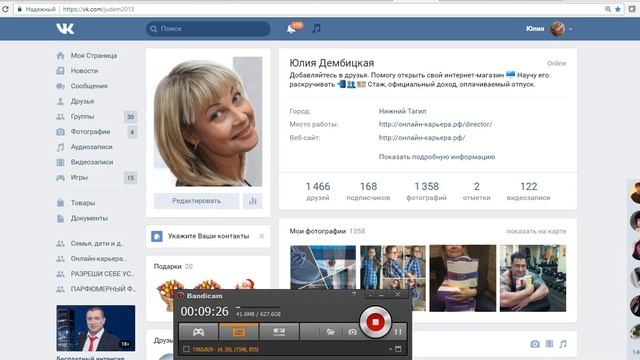
Task: Open the РАЗРЕШИ СЕБЕ УС.. group link
Action: [x=102, y=274]
